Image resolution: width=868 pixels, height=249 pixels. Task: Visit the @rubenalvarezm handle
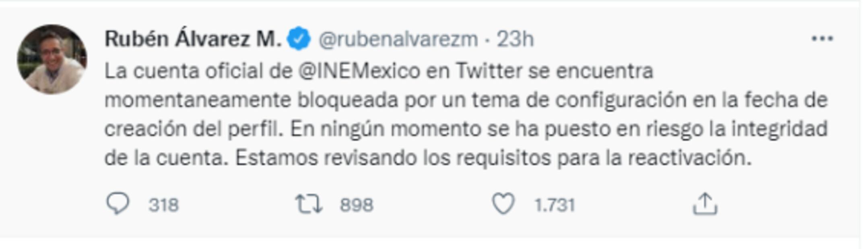pos(398,39)
